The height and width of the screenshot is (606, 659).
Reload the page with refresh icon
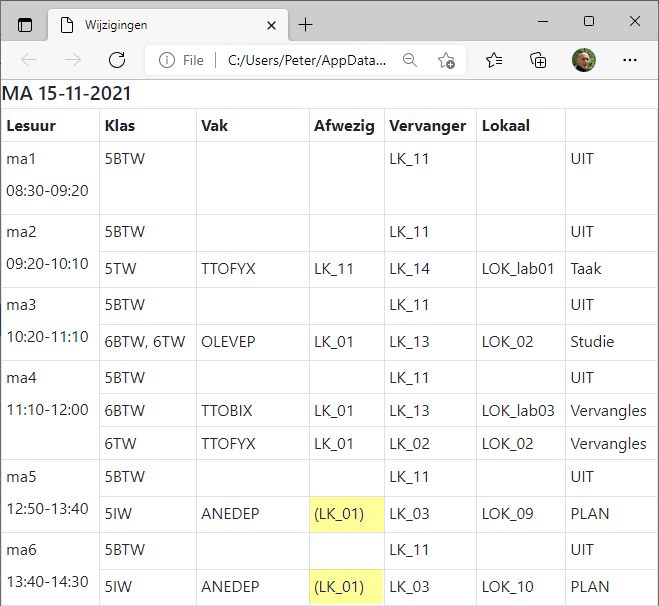(x=117, y=60)
